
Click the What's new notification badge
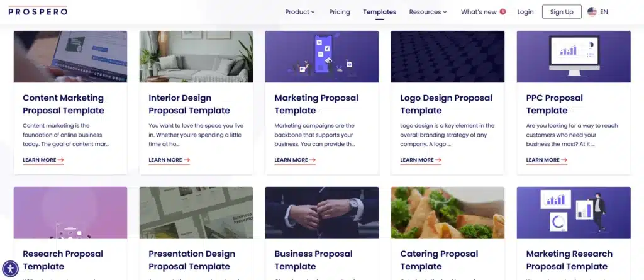click(502, 12)
